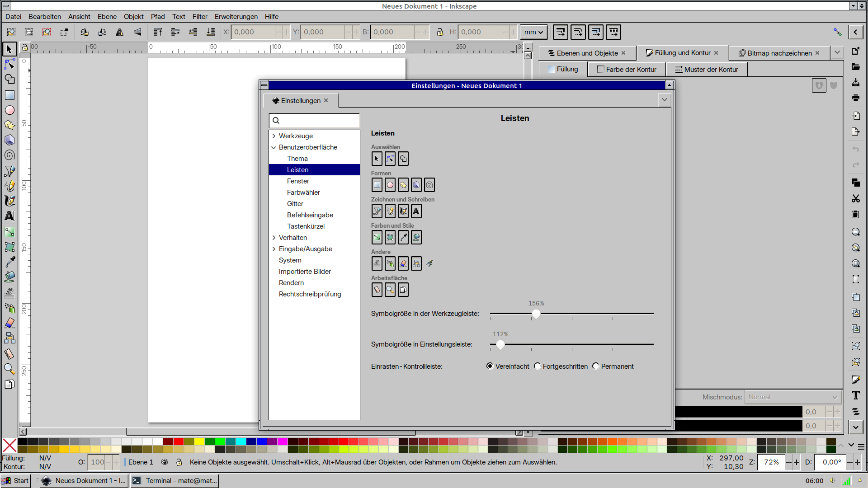Open the Erweiterungen menu
The image size is (868, 488).
click(x=236, y=16)
